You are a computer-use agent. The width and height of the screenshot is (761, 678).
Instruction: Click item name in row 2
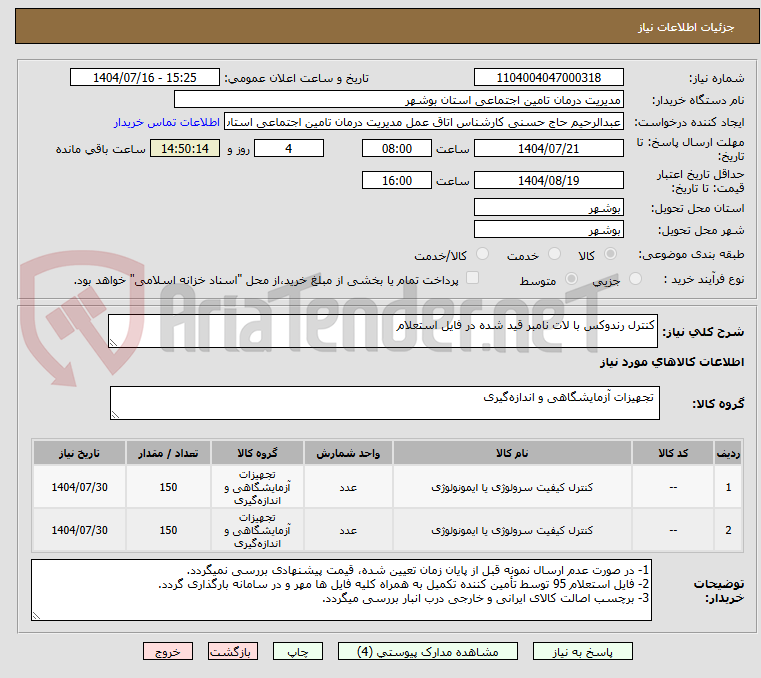click(x=512, y=530)
